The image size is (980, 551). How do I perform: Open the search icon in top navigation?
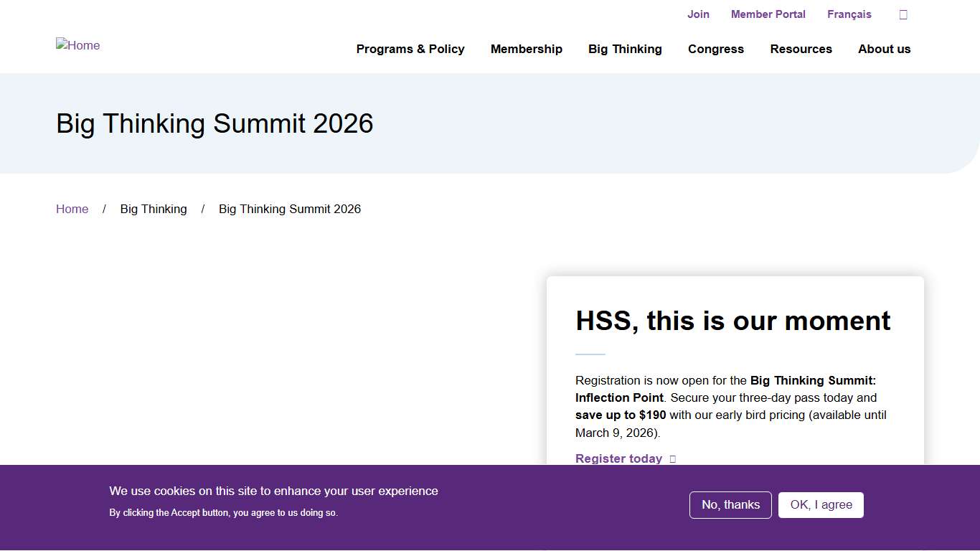(x=903, y=14)
